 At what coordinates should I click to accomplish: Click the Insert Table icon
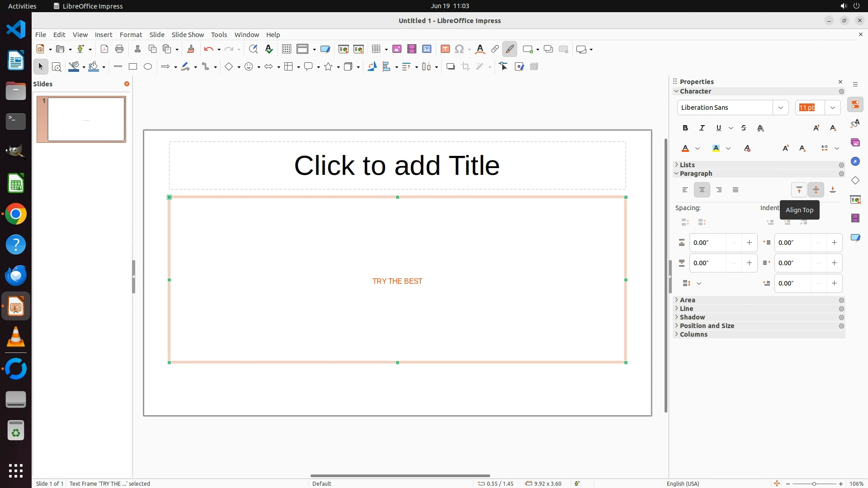point(376,49)
